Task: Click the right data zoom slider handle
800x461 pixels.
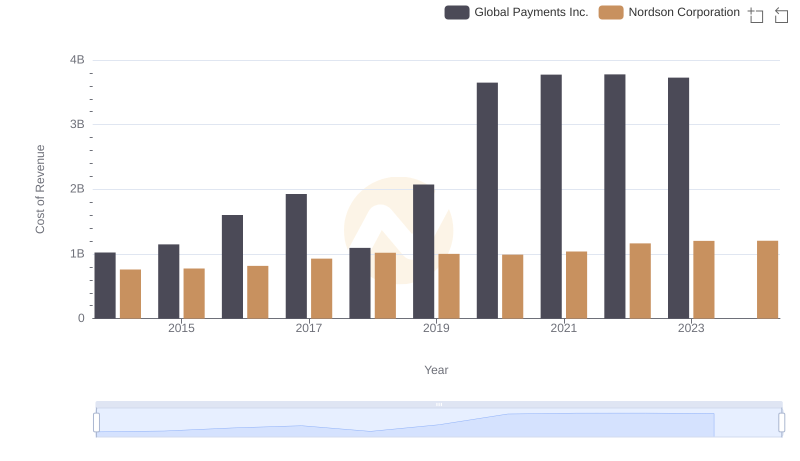Action: pyautogui.click(x=781, y=423)
